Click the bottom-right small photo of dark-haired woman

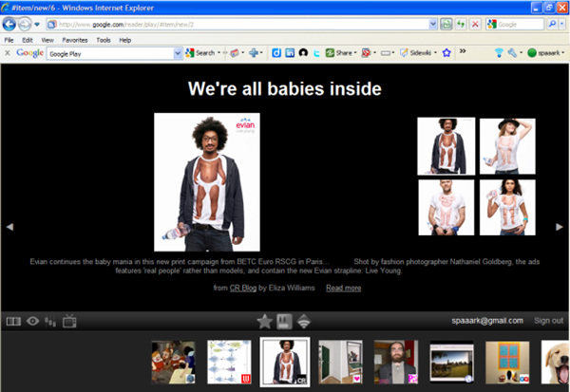(507, 208)
